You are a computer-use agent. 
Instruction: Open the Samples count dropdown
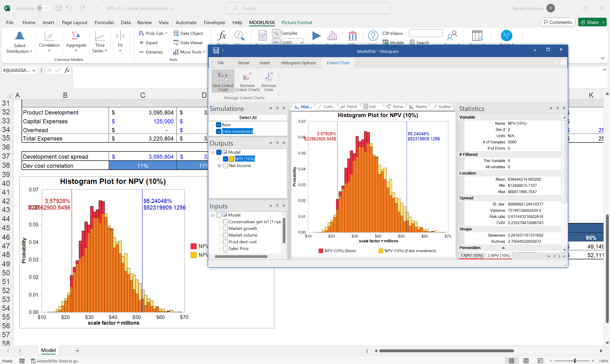(x=301, y=42)
